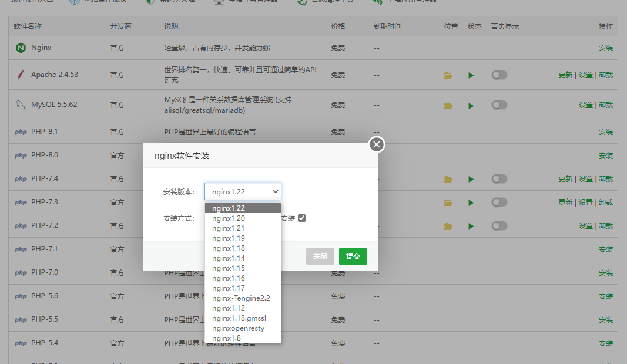The width and height of the screenshot is (627, 364).
Task: Click the PHP-7.2 status play icon
Action: [471, 227]
